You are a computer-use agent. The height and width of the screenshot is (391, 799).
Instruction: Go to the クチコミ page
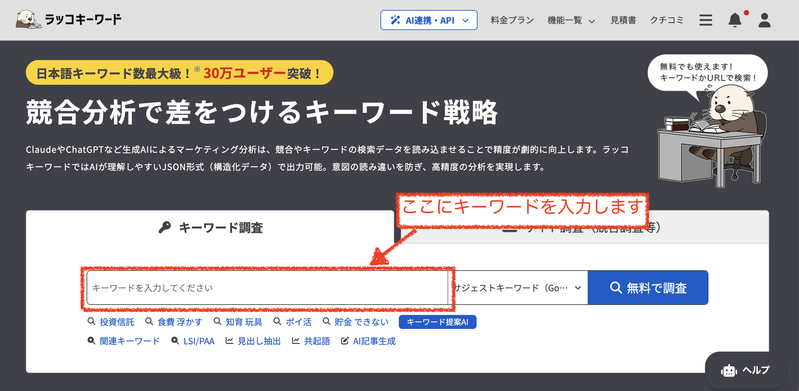pos(667,20)
